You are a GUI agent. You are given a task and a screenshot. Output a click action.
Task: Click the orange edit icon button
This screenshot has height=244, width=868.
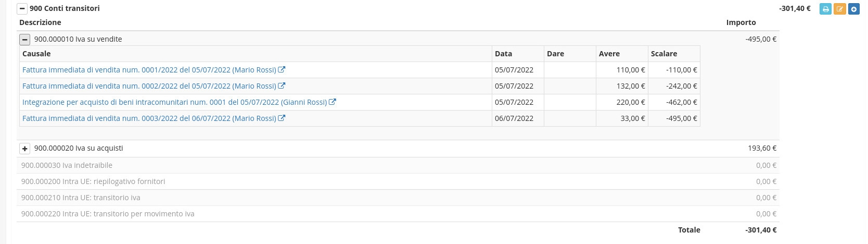click(x=839, y=9)
